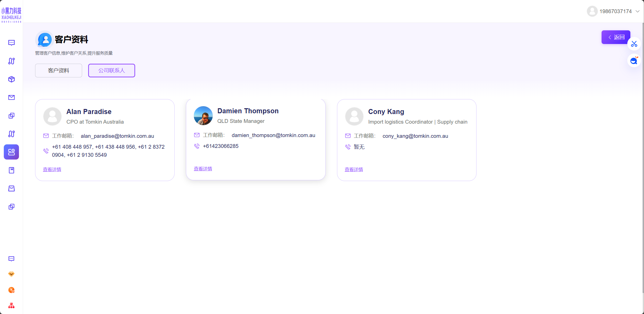Click the XIAOHEILIKEJI company logo
The height and width of the screenshot is (314, 644).
coord(11,15)
